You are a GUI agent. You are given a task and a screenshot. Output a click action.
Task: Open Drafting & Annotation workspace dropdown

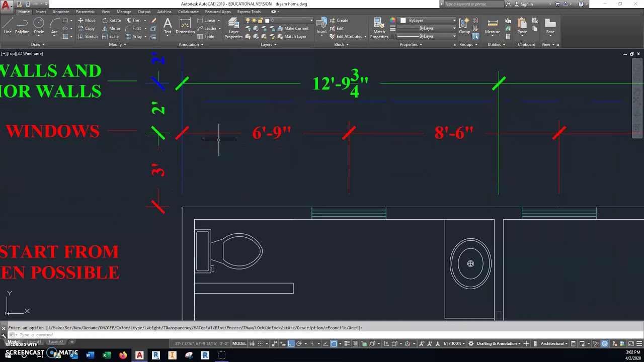click(x=498, y=344)
